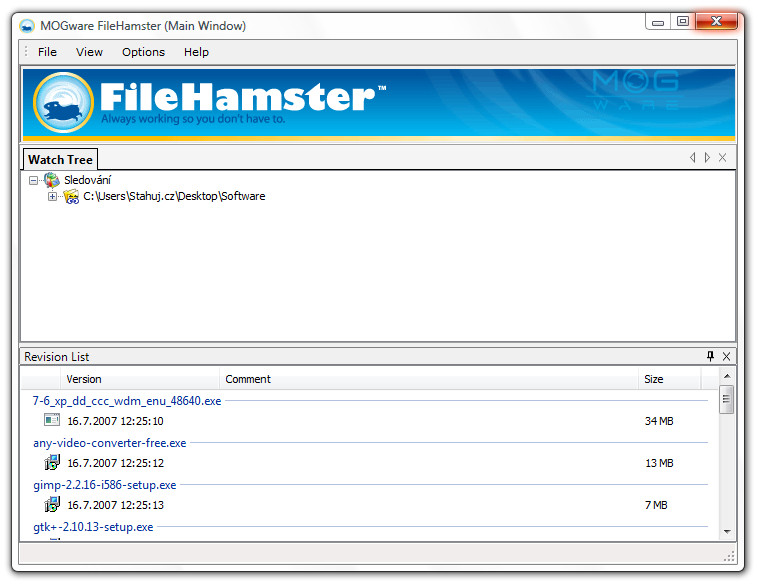Sort by the Version column header
Screen dimensions: 758x585
tap(140, 379)
